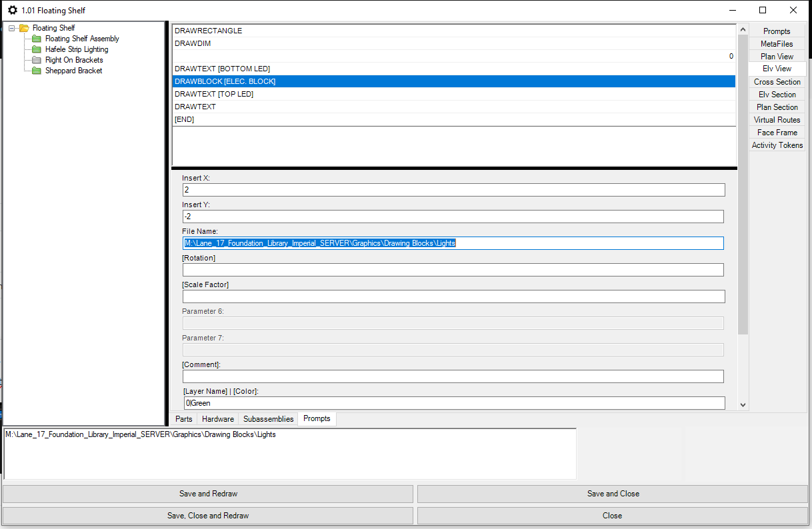Select the [END] row
The width and height of the screenshot is (812, 529).
click(454, 119)
